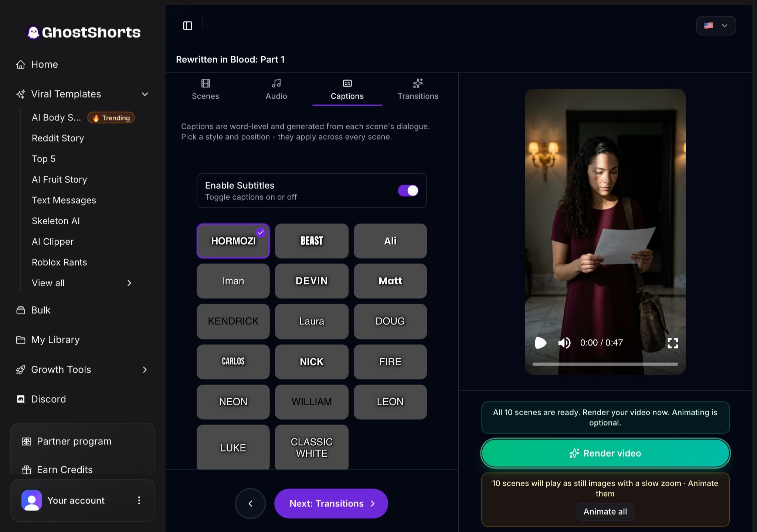Open the Skeleton AI template
This screenshot has width=757, height=532.
[x=56, y=221]
